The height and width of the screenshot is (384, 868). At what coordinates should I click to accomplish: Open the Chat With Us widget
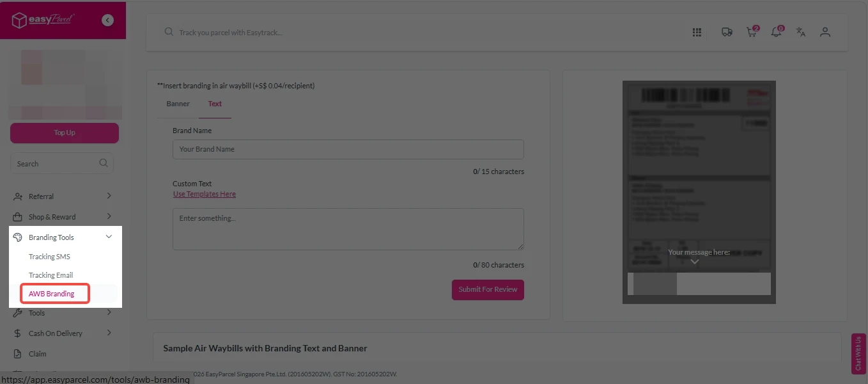click(858, 353)
